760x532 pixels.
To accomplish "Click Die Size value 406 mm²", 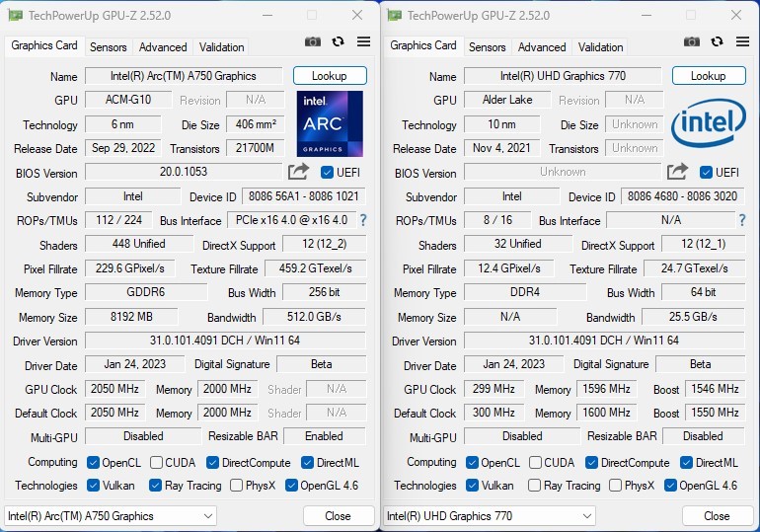I will pyautogui.click(x=256, y=124).
